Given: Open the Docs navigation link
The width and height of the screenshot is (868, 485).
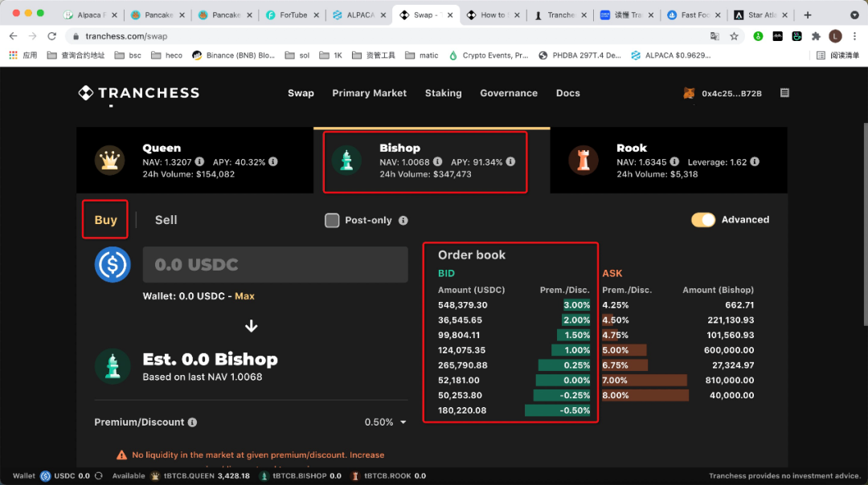Looking at the screenshot, I should tap(568, 93).
